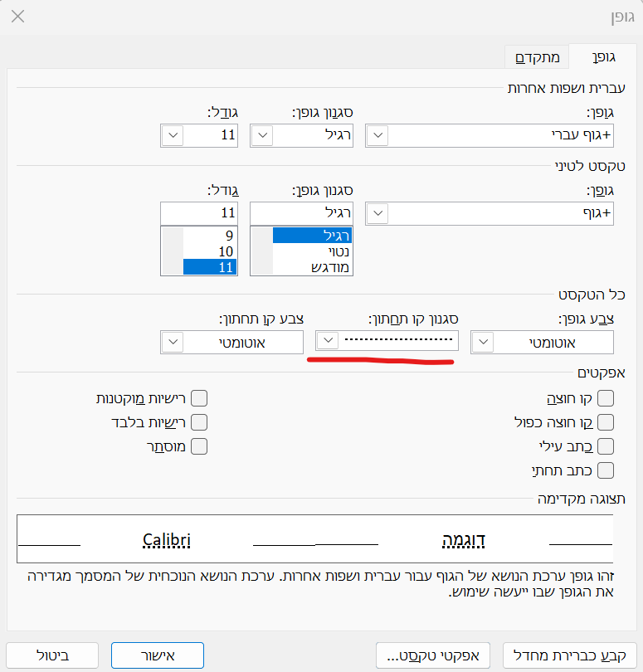The image size is (643, 672).
Task: Open the font color (צבע גופן) automatic dropdown
Action: 484,342
